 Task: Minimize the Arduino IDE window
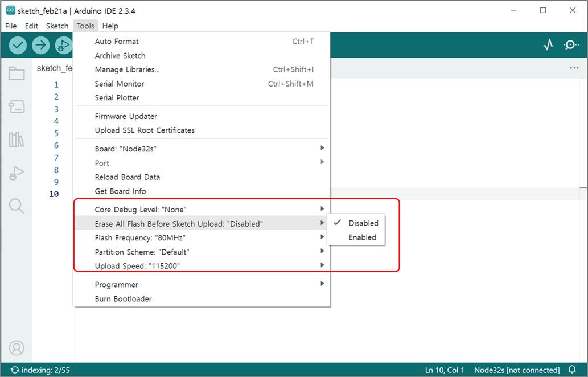click(x=513, y=10)
